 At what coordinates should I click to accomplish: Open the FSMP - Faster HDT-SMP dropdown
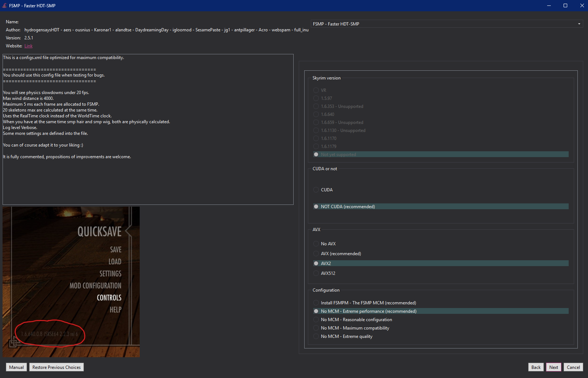(447, 24)
